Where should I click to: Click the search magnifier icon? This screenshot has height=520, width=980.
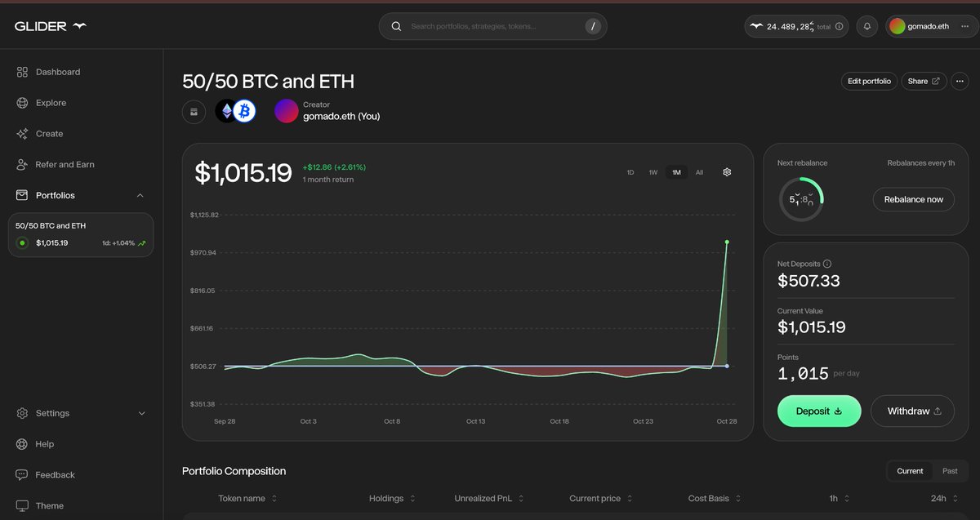click(x=396, y=26)
